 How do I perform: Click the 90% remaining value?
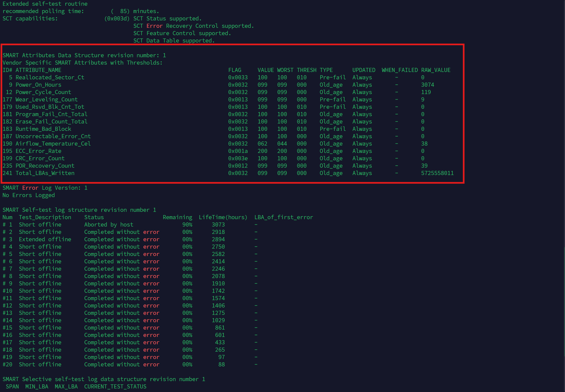[187, 225]
